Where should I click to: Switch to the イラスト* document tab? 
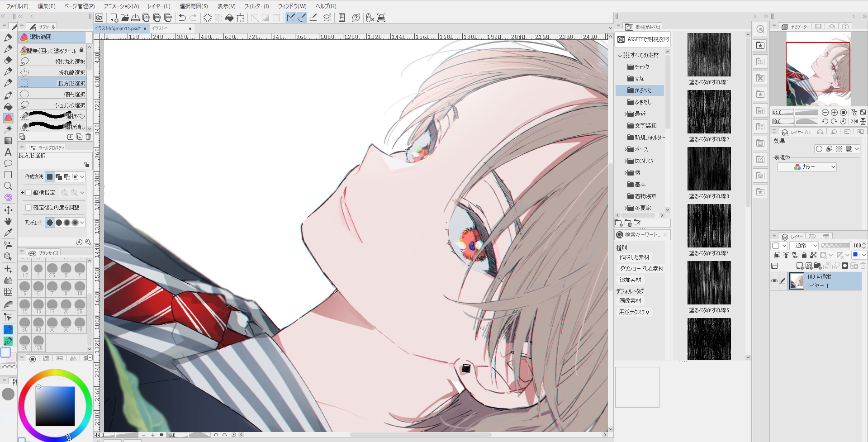160,29
